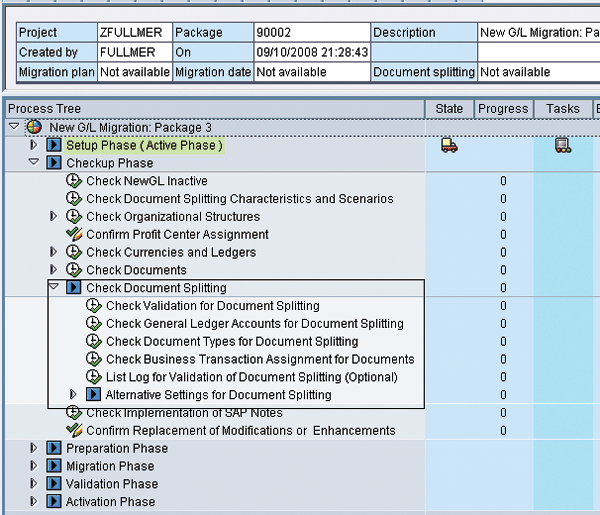
Task: Open Check Business Transaction Assignment for Documents
Action: (260, 359)
